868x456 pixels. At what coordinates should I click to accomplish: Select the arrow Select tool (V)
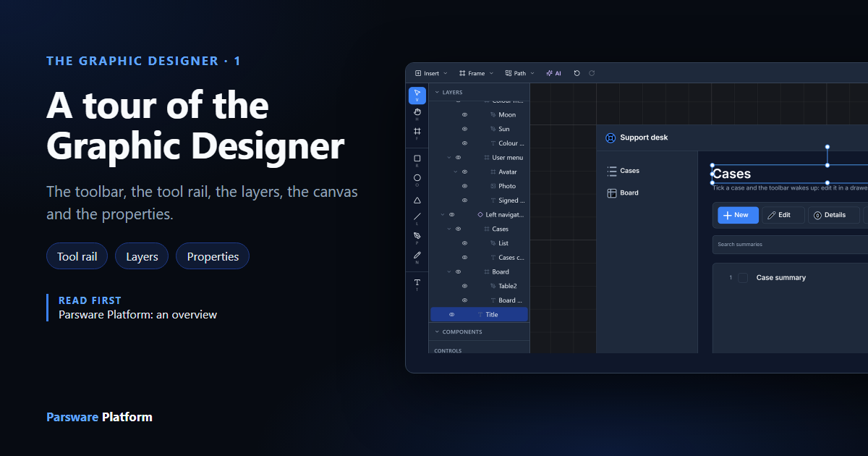[x=417, y=96]
